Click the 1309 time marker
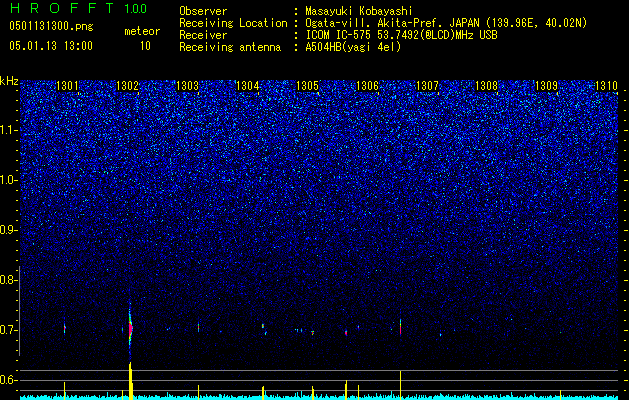 click(x=546, y=85)
